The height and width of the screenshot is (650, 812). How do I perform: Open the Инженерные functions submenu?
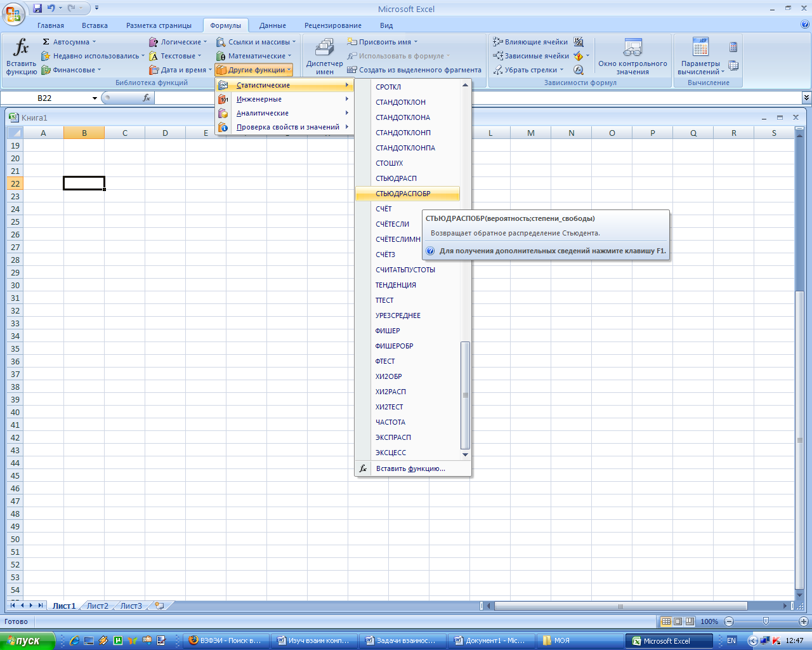point(284,99)
